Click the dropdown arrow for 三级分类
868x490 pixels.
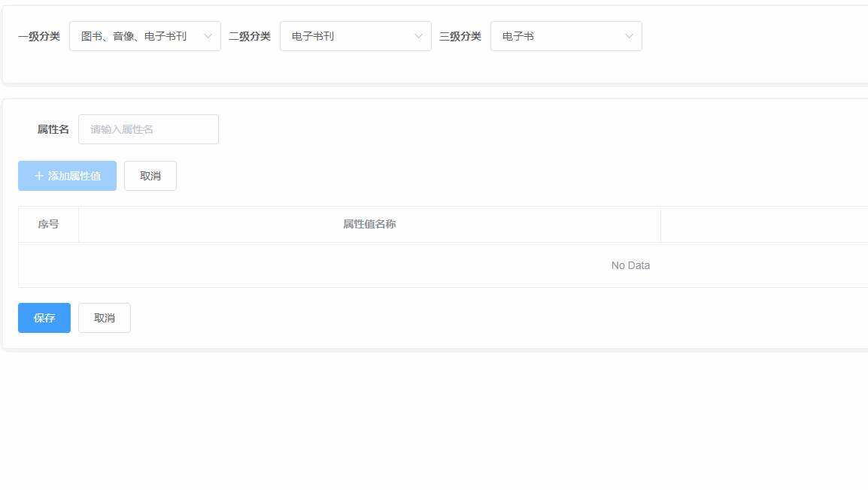click(x=629, y=35)
